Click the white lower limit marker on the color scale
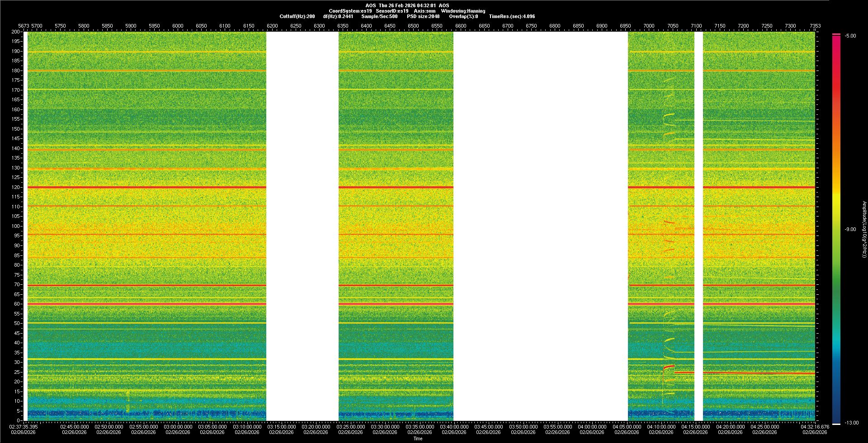 [836, 424]
